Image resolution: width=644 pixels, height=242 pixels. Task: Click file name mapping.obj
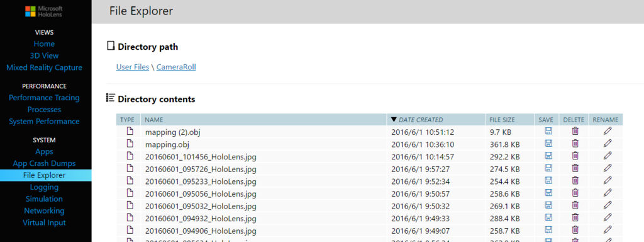[167, 144]
